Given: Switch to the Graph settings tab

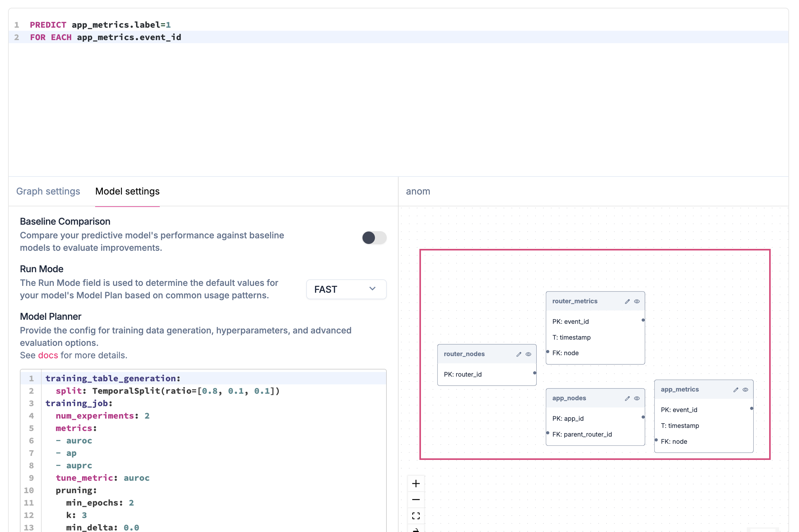Looking at the screenshot, I should pyautogui.click(x=48, y=191).
